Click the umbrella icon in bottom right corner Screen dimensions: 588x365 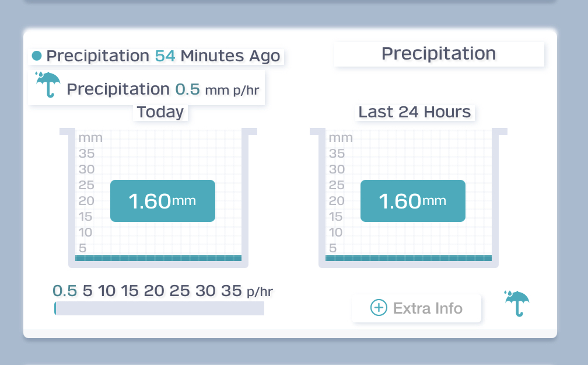(517, 303)
